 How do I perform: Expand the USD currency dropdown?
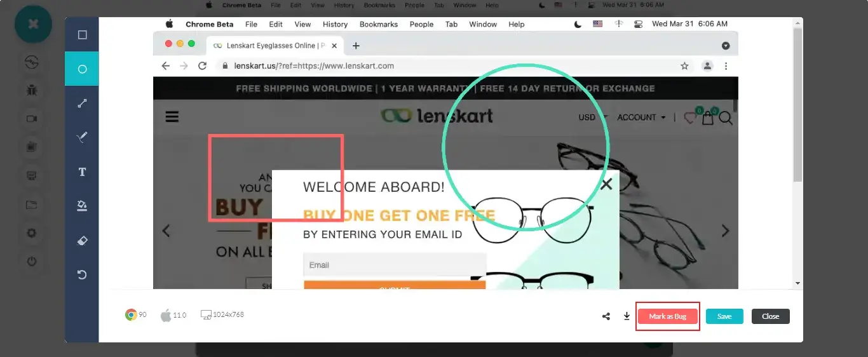pos(592,118)
